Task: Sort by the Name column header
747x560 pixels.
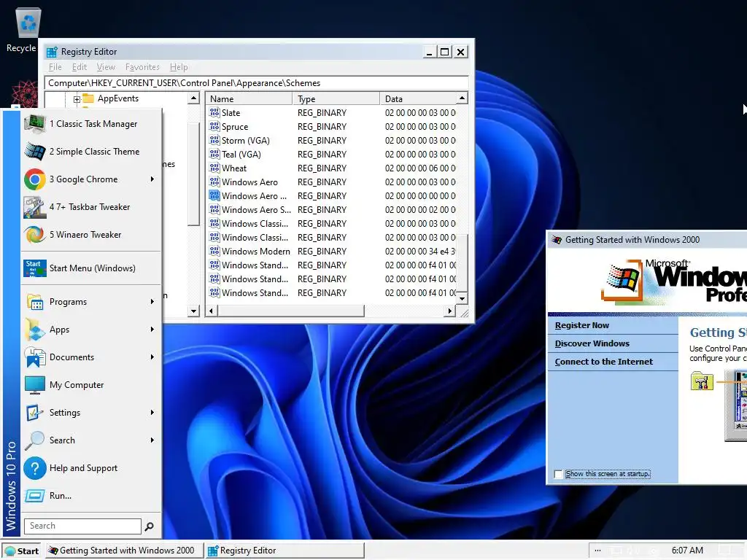Action: click(249, 98)
